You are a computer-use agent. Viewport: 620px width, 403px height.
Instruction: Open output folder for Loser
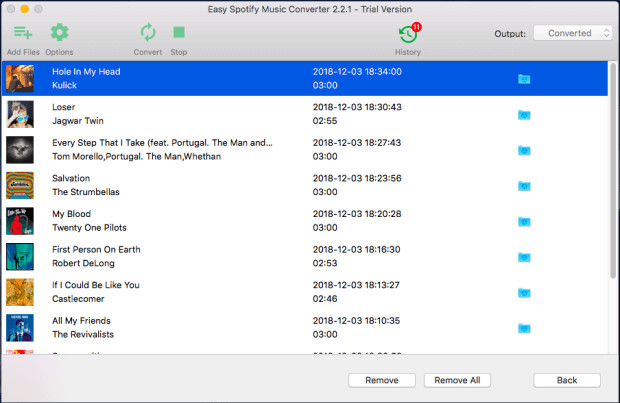click(x=524, y=115)
